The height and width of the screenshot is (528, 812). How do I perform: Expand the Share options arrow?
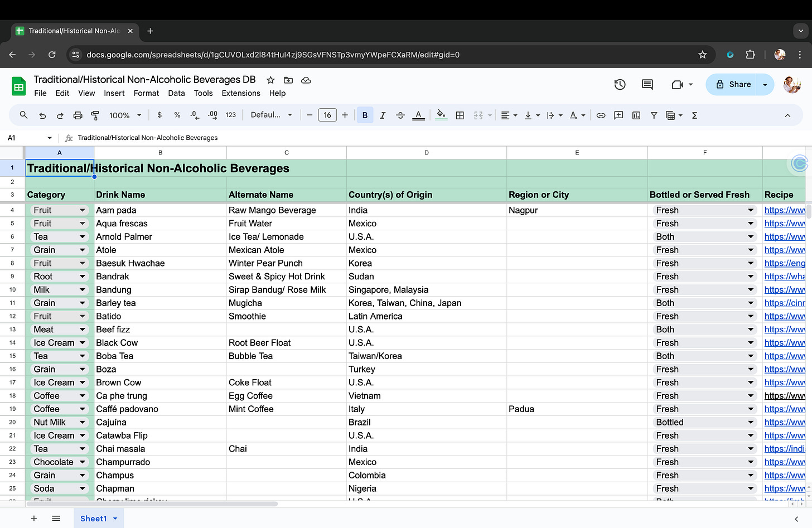point(765,85)
